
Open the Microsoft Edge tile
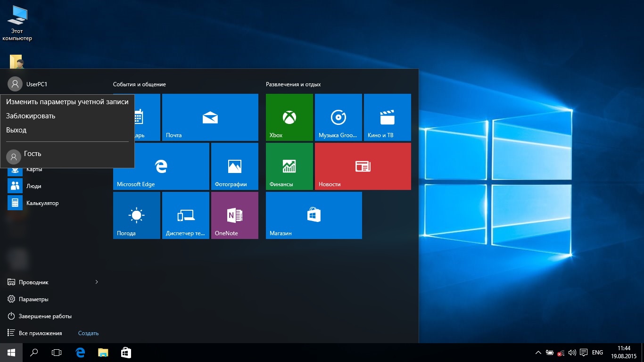pos(161,166)
